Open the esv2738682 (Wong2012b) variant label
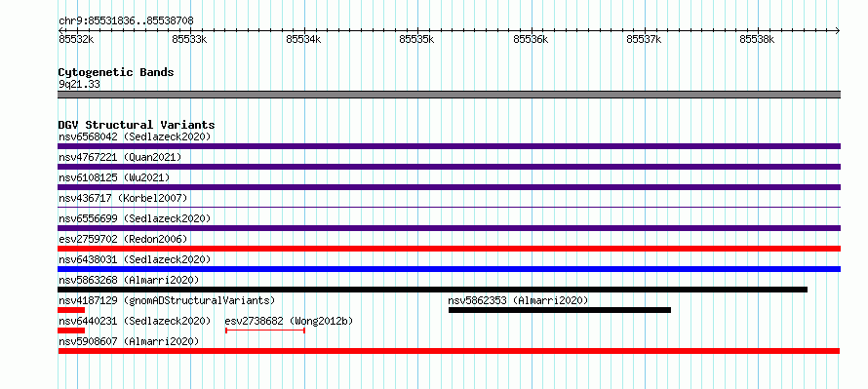The width and height of the screenshot is (868, 389). (x=289, y=321)
